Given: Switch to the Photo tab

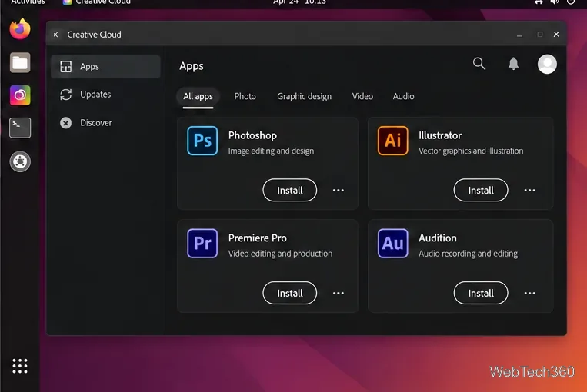Looking at the screenshot, I should 245,97.
